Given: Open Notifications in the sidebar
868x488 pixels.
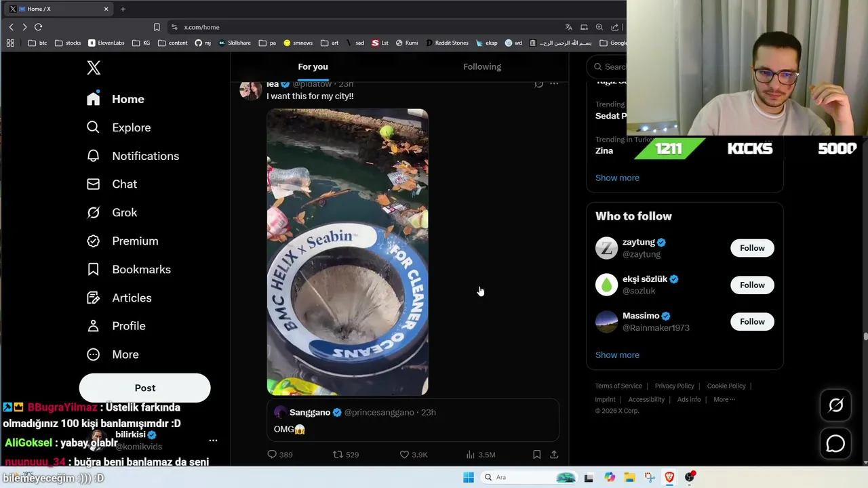Looking at the screenshot, I should point(133,156).
